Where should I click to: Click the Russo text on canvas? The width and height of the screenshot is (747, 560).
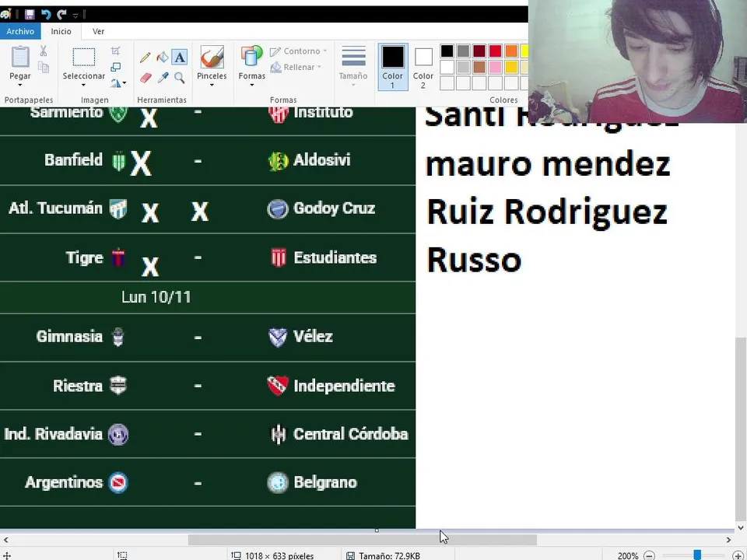pos(474,260)
